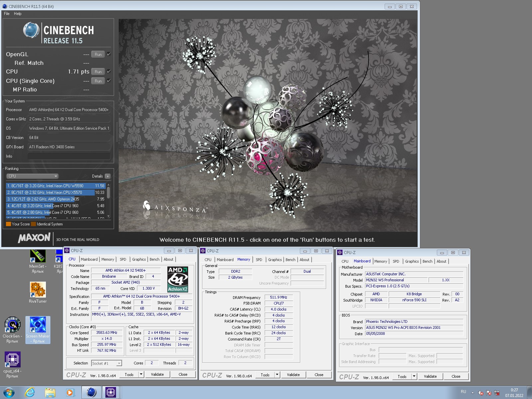Click the title bar icon of the CPU tab CPU-Z window
Screen dimensions: 532x399
[67, 251]
